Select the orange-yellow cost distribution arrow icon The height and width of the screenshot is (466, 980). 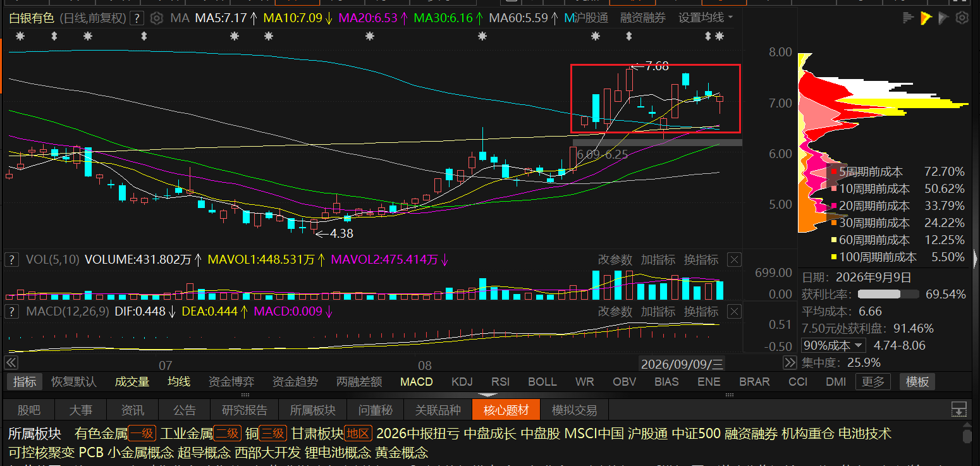pyautogui.click(x=926, y=18)
